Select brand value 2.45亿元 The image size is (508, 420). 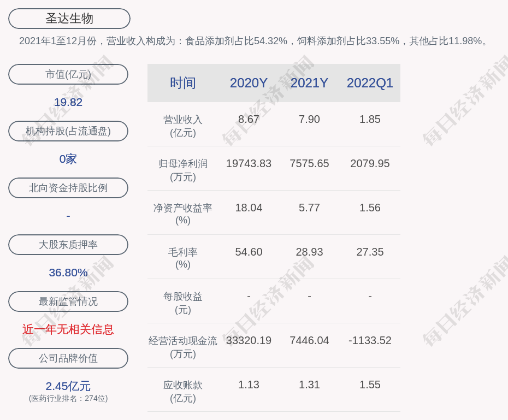pos(68,386)
